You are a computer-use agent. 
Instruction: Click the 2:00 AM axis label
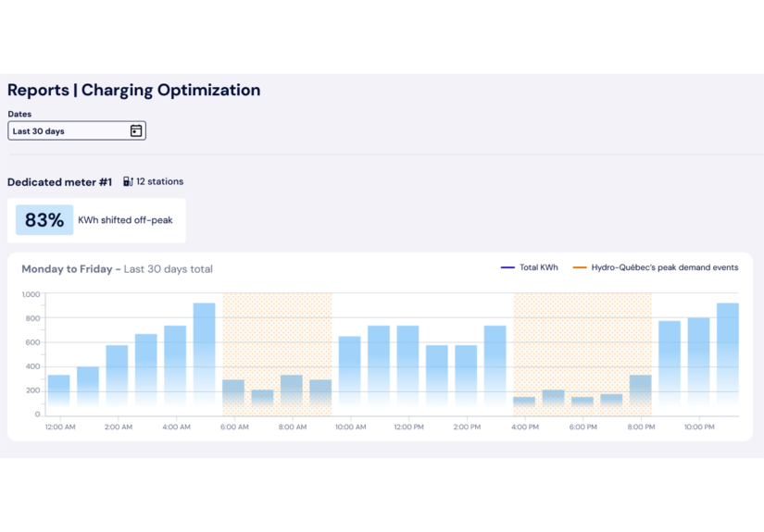click(x=118, y=427)
